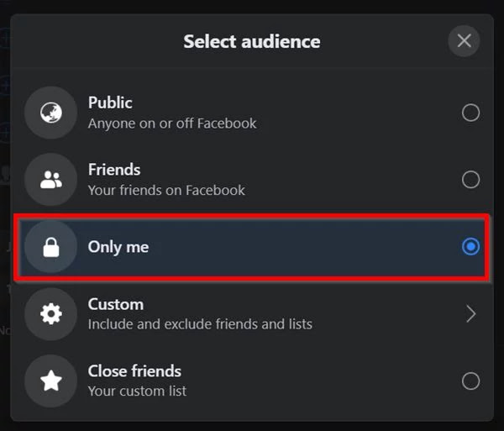Image resolution: width=504 pixels, height=431 pixels.
Task: Select the Close friends label
Action: pos(134,371)
